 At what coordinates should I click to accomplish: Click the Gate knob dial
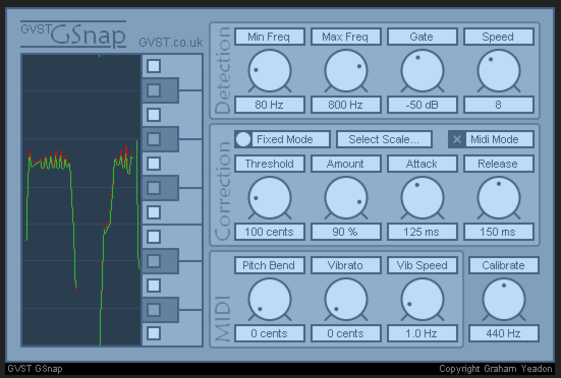point(422,70)
